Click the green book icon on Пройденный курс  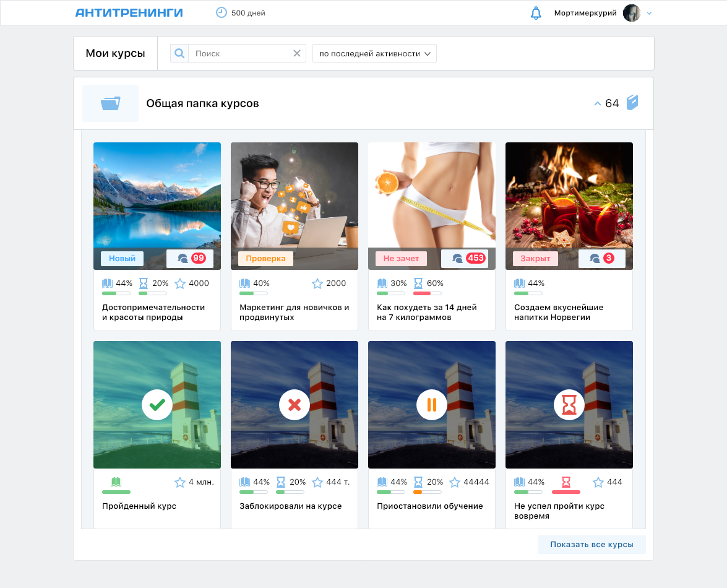(x=116, y=482)
